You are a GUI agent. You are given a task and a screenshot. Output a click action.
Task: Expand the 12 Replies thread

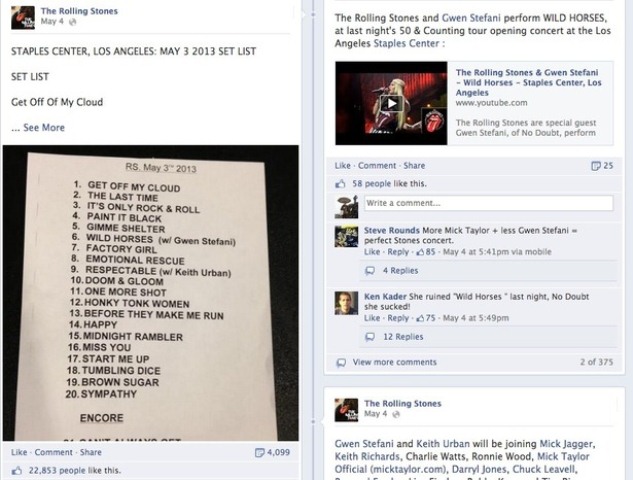pyautogui.click(x=403, y=337)
